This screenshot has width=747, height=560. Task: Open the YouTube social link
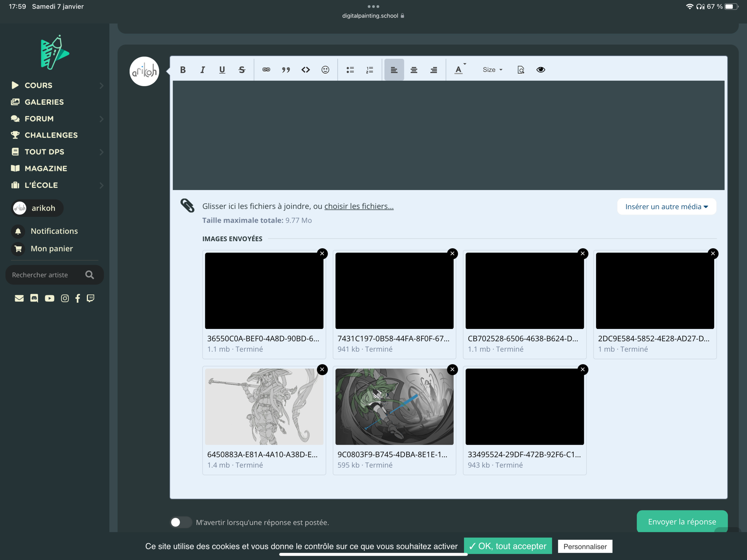tap(49, 298)
